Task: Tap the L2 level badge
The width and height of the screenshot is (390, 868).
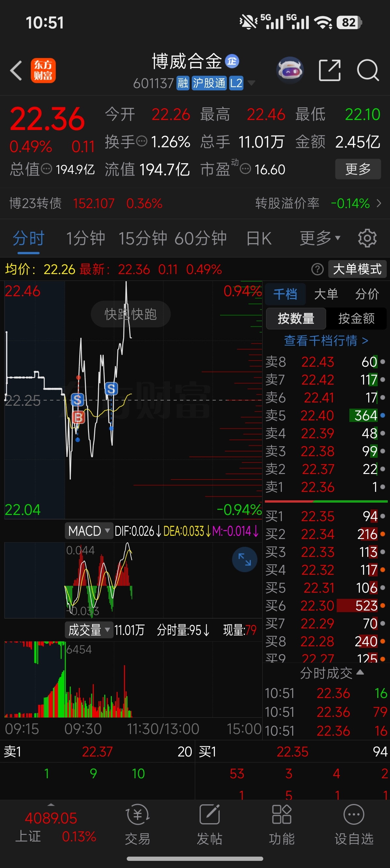Action: (x=236, y=83)
